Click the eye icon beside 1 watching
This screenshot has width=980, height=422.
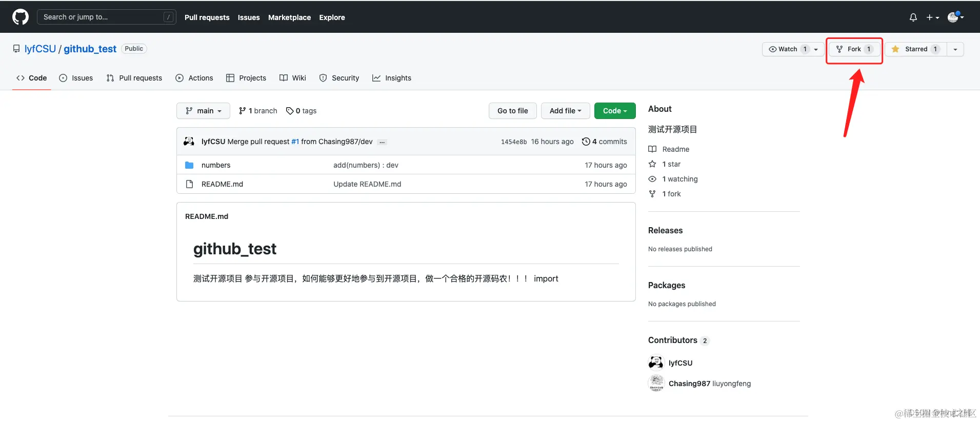click(652, 179)
